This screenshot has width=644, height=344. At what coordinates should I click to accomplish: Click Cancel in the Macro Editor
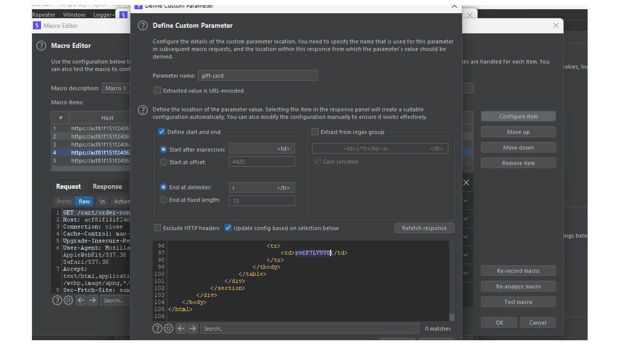[x=538, y=322]
